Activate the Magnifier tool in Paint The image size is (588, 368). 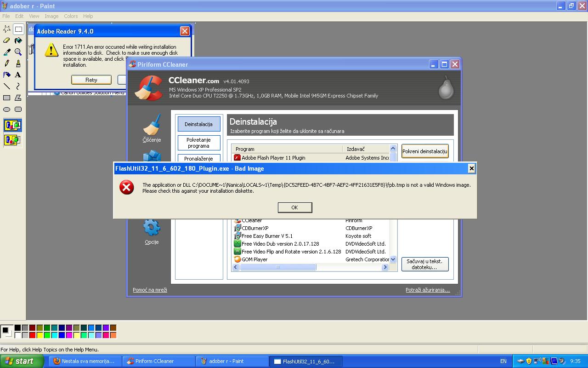[18, 52]
